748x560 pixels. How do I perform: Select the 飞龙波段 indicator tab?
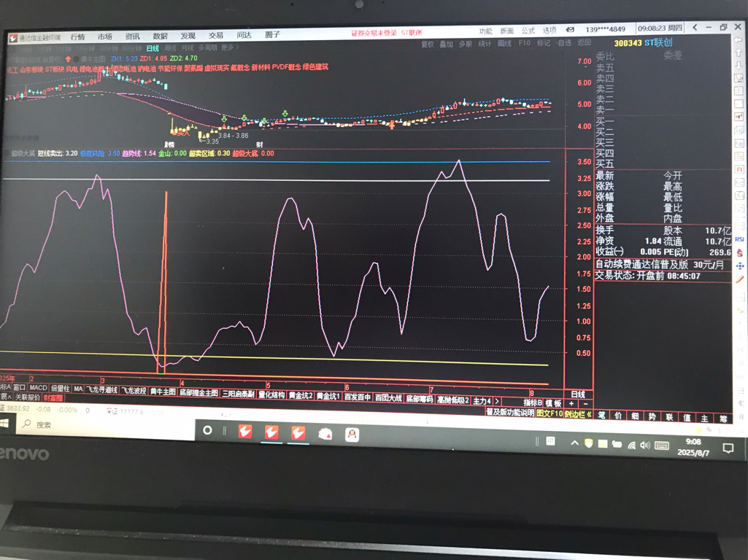coord(134,391)
